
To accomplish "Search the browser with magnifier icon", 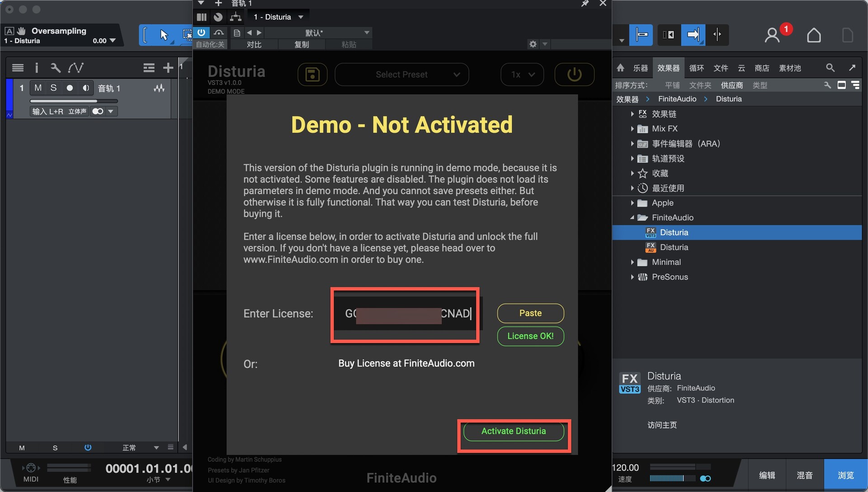I will (x=830, y=68).
